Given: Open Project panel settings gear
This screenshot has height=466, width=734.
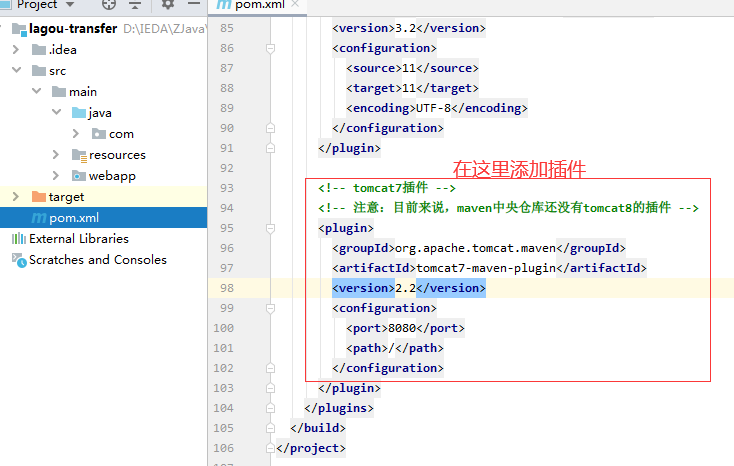Looking at the screenshot, I should click(168, 4).
